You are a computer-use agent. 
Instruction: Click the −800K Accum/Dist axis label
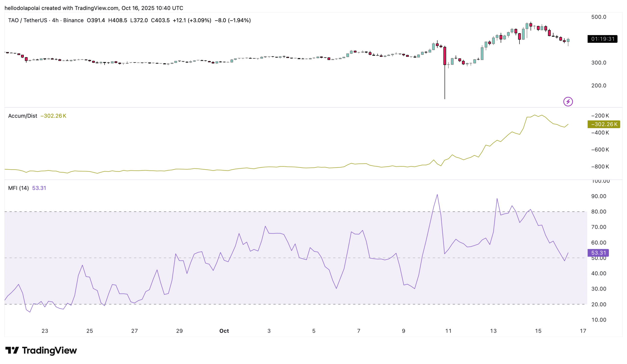pos(600,167)
